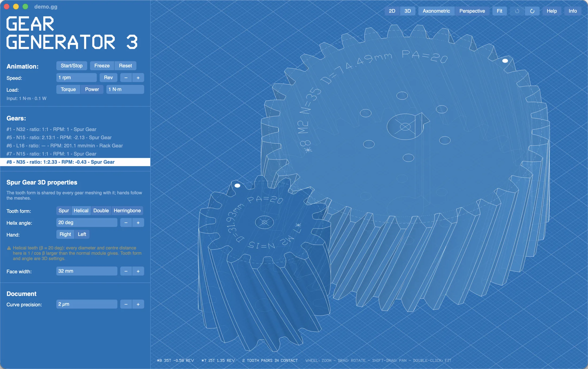
Task: Click status entry '*8 35T -0.58 REV'
Action: [175, 360]
